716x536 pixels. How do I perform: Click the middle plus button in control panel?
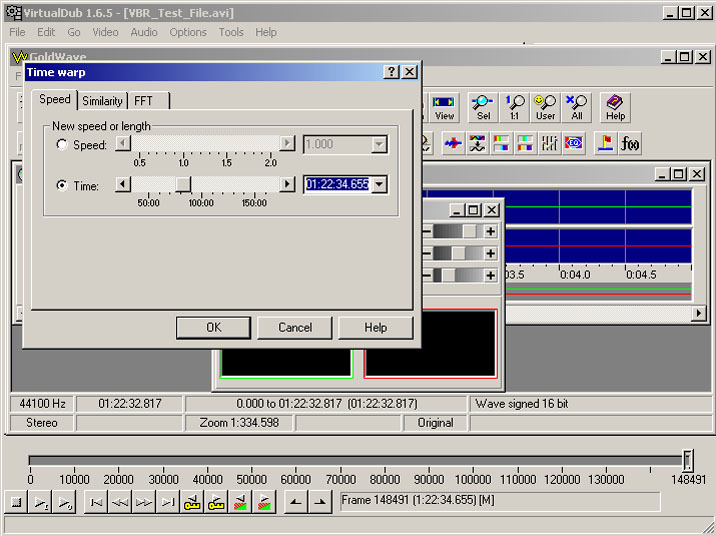[491, 253]
